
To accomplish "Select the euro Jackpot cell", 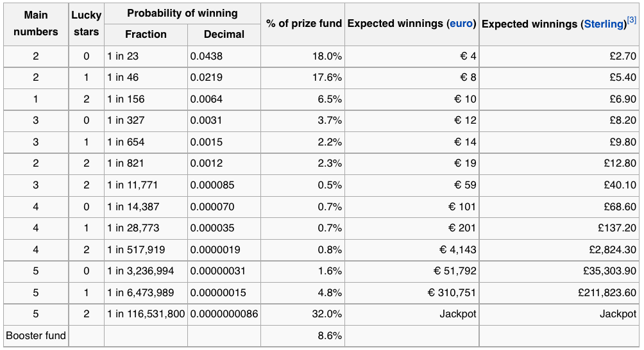I will click(x=412, y=314).
